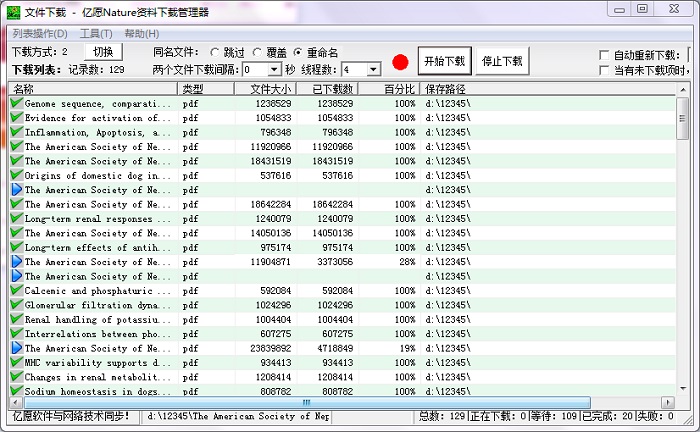Viewport: 700px width, 432px height.
Task: Click the green check icon beside Genome sequence row
Action: coord(17,103)
